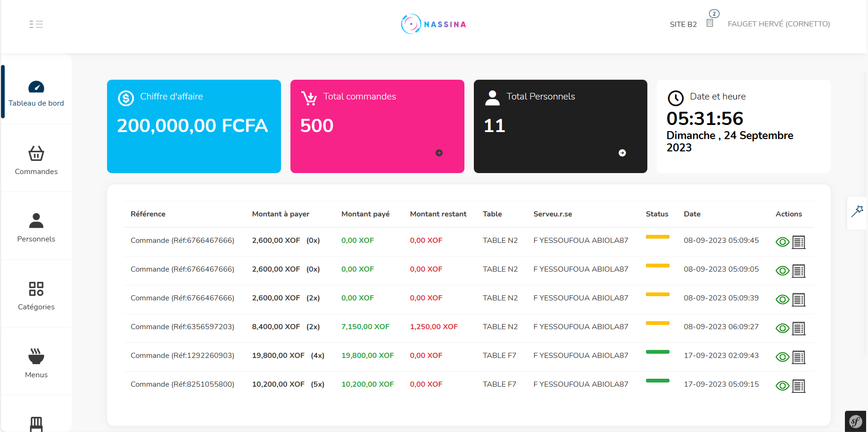View details eye icon for order 8251055800
Screen dimensions: 868x432
(x=782, y=386)
